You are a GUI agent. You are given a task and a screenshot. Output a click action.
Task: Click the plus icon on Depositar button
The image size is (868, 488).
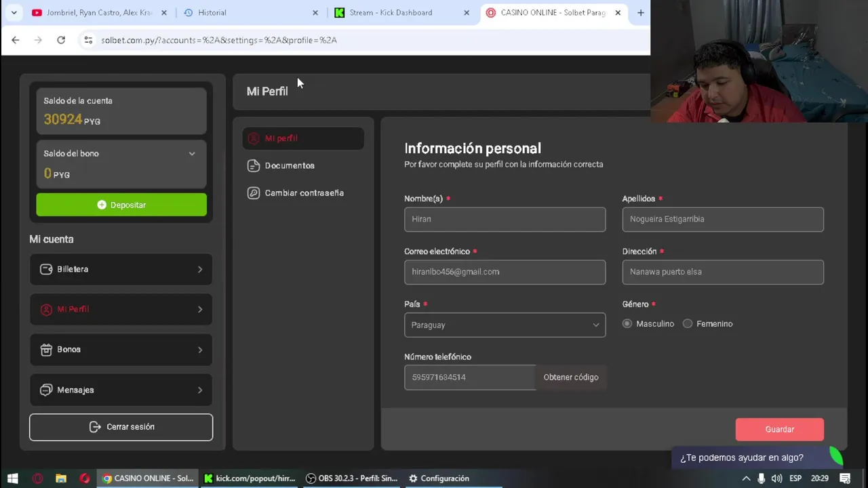[x=102, y=205]
